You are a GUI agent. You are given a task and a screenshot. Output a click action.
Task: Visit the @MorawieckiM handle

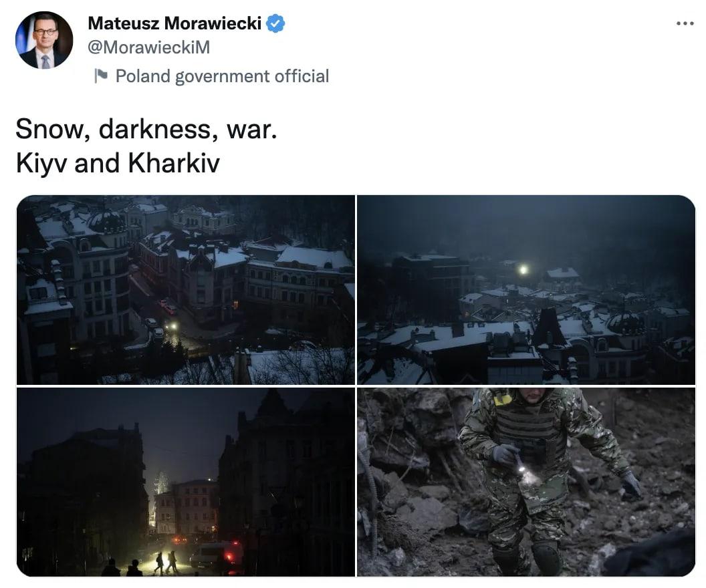coord(148,47)
